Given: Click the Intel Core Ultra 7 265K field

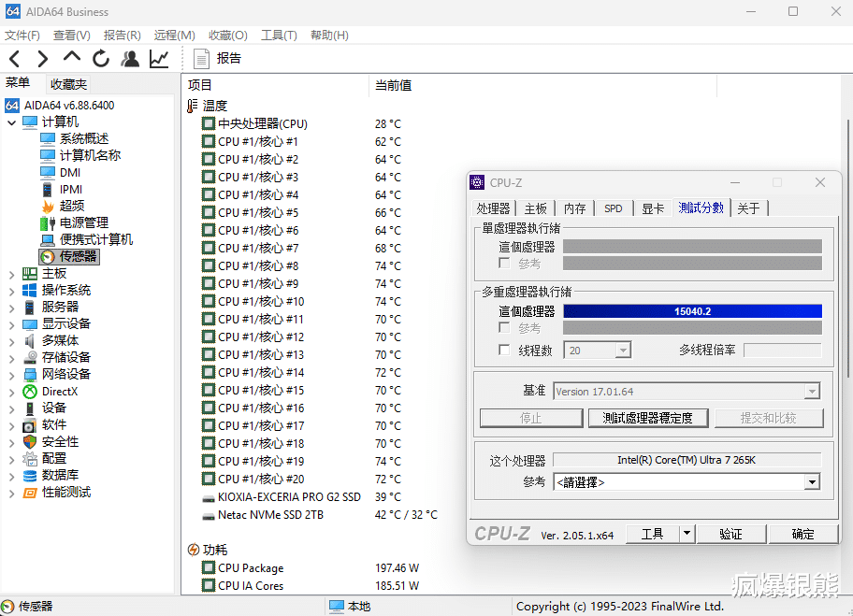Looking at the screenshot, I should [x=687, y=460].
